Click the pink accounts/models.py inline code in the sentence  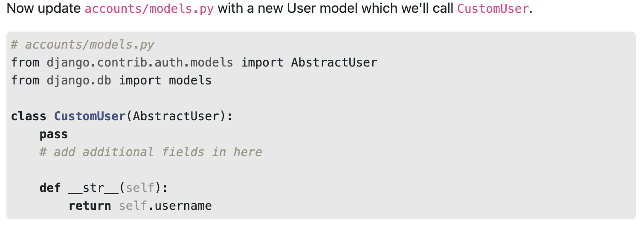[149, 9]
